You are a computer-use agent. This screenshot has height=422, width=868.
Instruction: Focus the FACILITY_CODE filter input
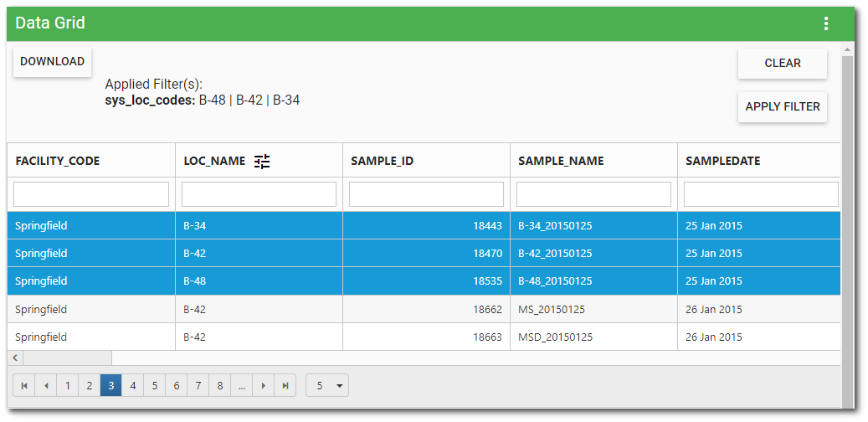pyautogui.click(x=91, y=194)
